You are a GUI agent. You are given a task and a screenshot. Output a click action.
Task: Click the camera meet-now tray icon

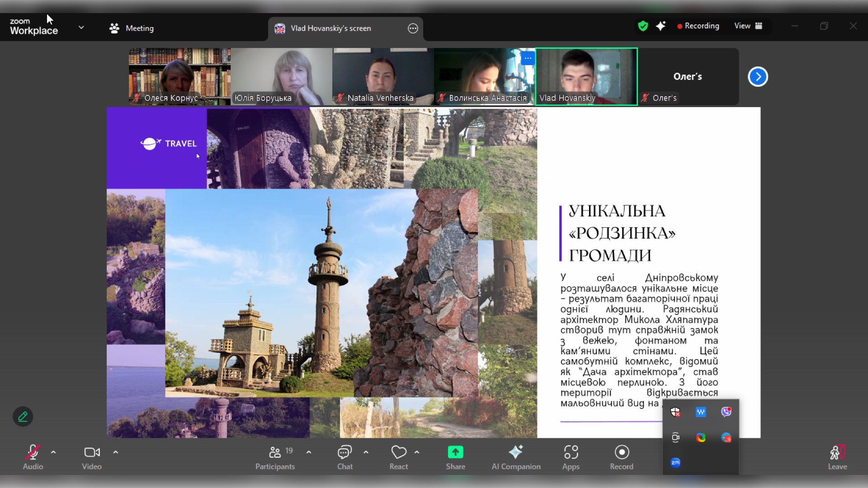pyautogui.click(x=675, y=437)
